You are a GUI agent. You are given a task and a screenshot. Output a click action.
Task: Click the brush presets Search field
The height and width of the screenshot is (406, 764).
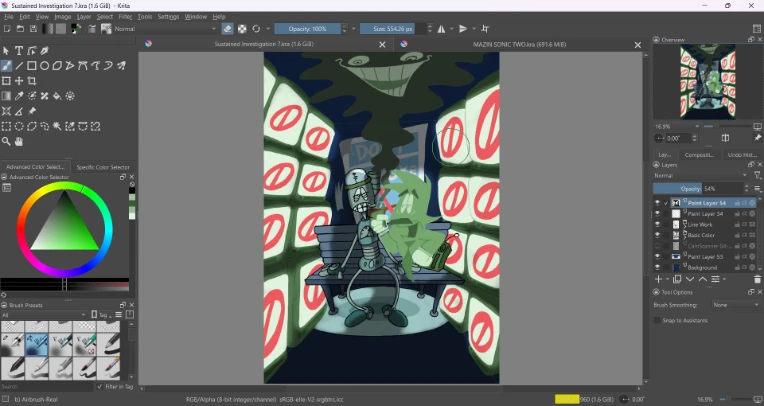[46, 387]
